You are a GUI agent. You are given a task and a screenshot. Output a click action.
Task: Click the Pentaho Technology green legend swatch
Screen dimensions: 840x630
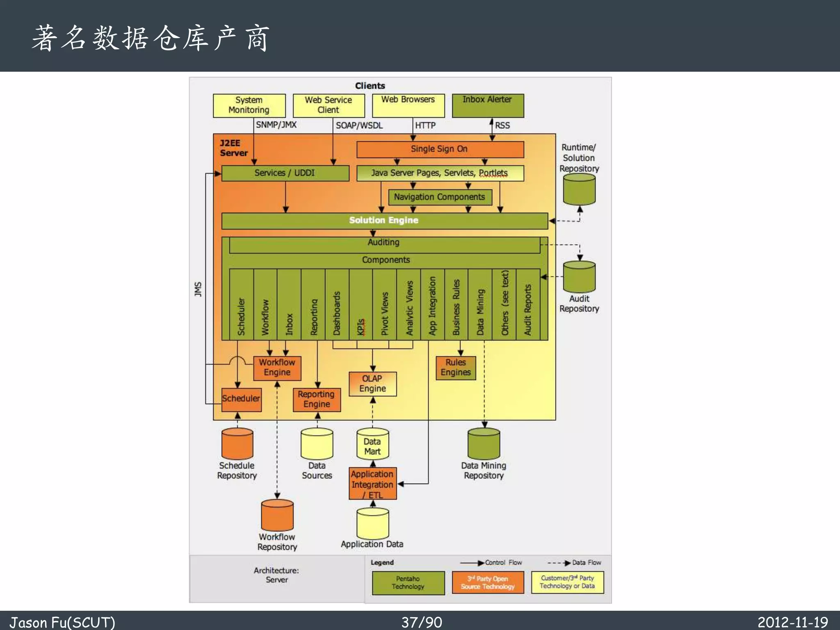pyautogui.click(x=408, y=583)
